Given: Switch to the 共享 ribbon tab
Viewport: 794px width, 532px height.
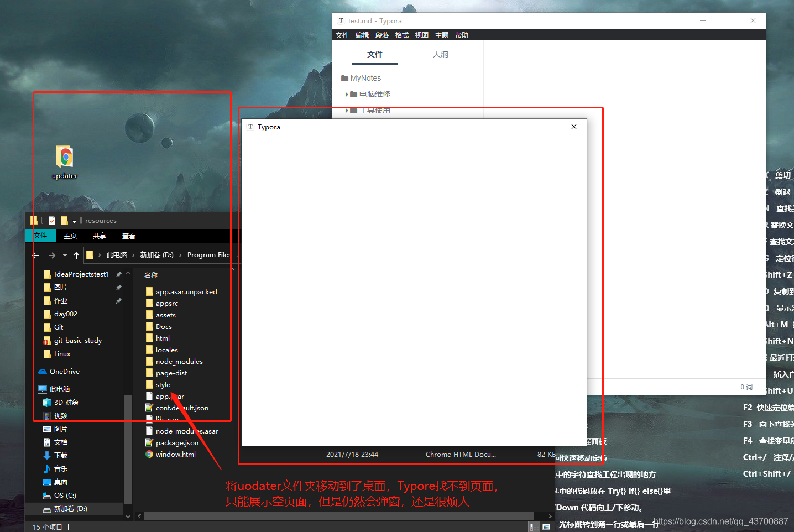Looking at the screenshot, I should [x=100, y=236].
